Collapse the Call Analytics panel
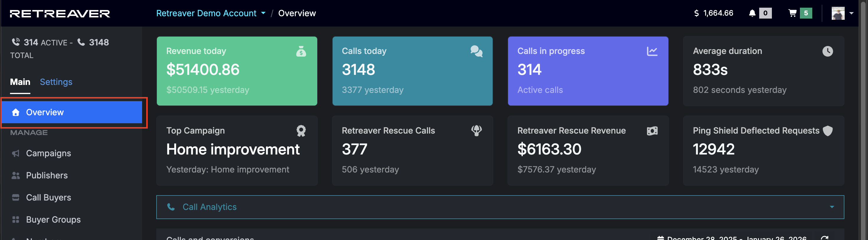 coord(832,207)
